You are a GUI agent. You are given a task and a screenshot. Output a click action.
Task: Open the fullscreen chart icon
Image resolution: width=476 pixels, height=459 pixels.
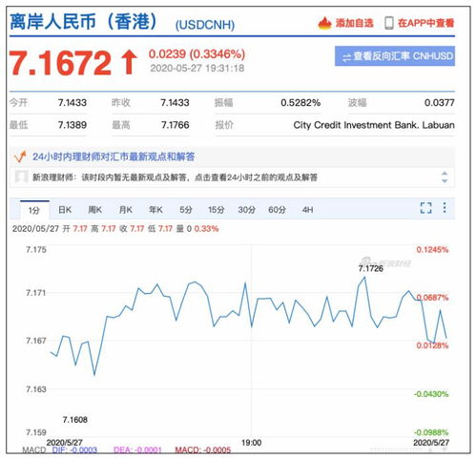click(x=425, y=208)
